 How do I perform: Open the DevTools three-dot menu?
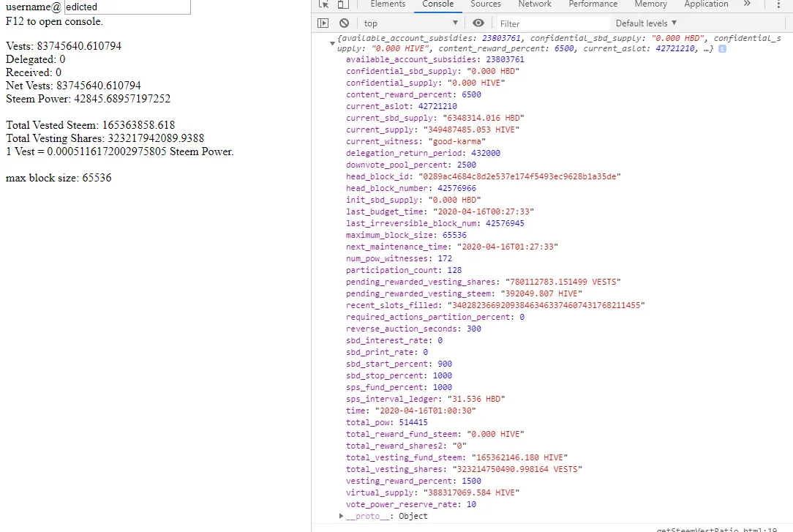pyautogui.click(x=778, y=4)
